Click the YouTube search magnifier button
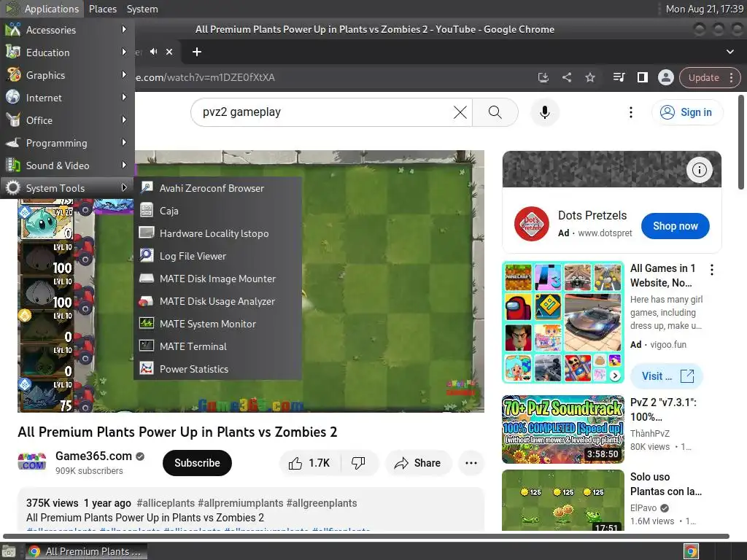747x560 pixels. 495,112
